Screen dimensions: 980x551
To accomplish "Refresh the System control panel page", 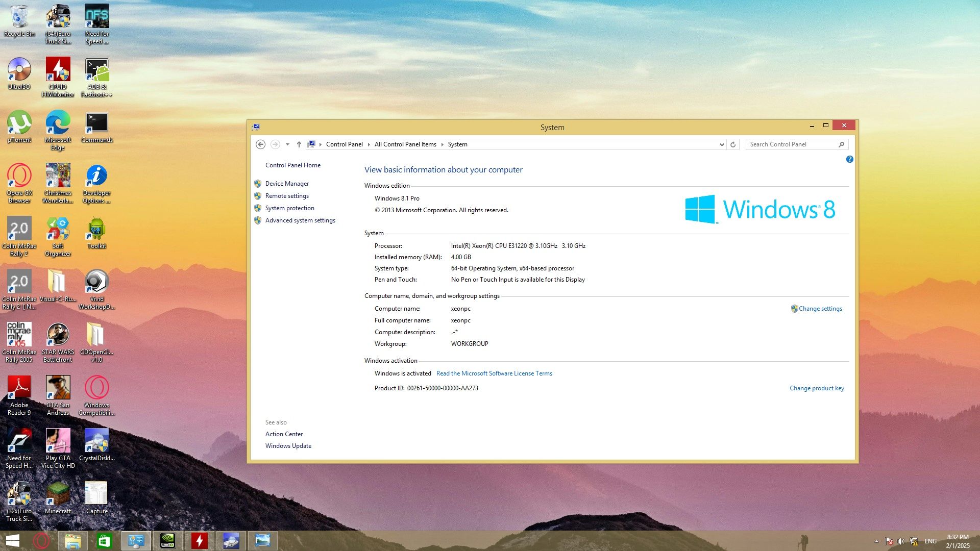I will pos(733,144).
